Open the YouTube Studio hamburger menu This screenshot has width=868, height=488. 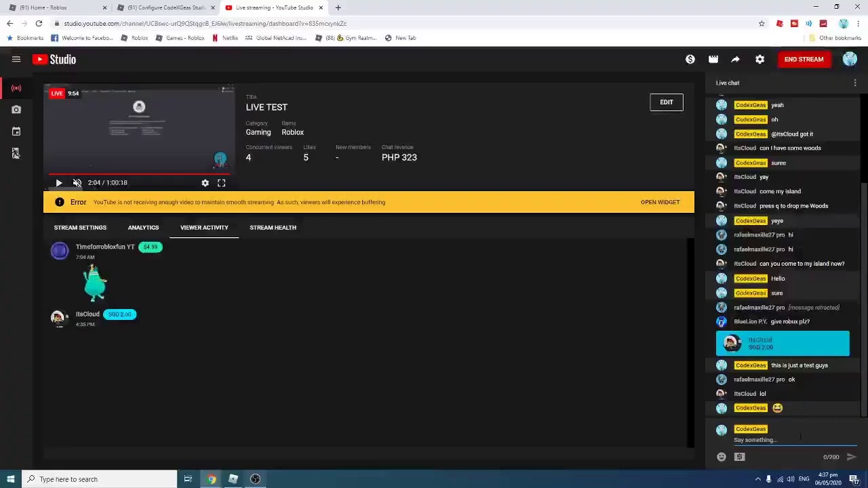pos(16,60)
